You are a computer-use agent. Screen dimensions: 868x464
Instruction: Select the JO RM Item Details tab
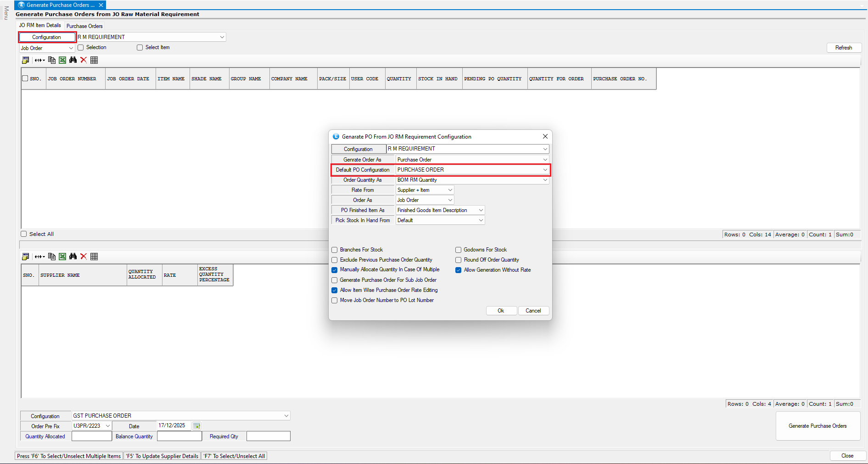pyautogui.click(x=40, y=26)
